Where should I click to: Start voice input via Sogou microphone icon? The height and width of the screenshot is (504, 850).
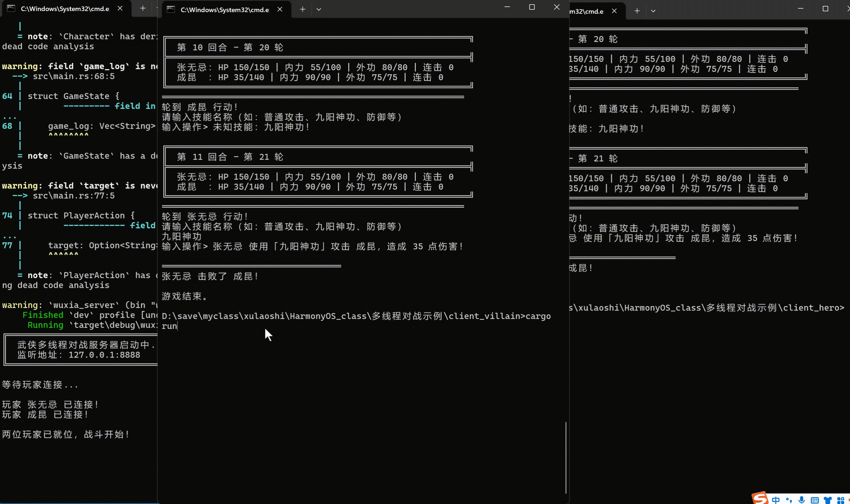pyautogui.click(x=802, y=500)
